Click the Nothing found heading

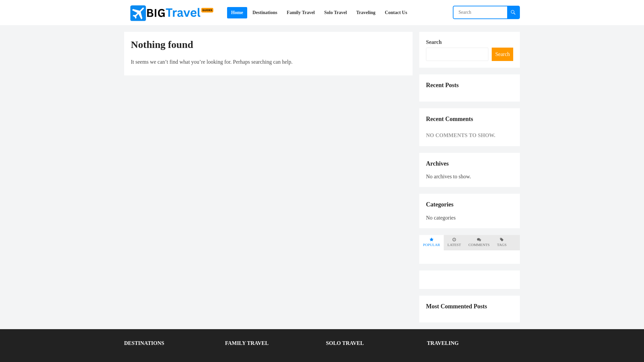[x=162, y=45]
